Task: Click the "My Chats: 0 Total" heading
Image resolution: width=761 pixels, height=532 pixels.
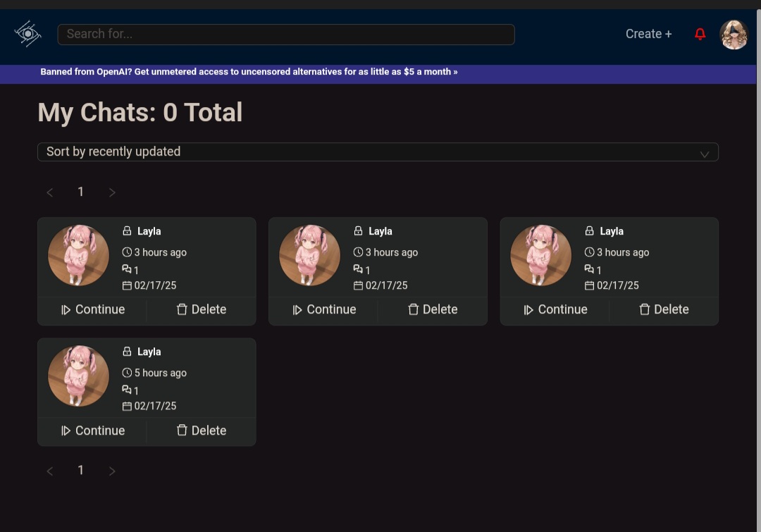Action: pyautogui.click(x=140, y=113)
